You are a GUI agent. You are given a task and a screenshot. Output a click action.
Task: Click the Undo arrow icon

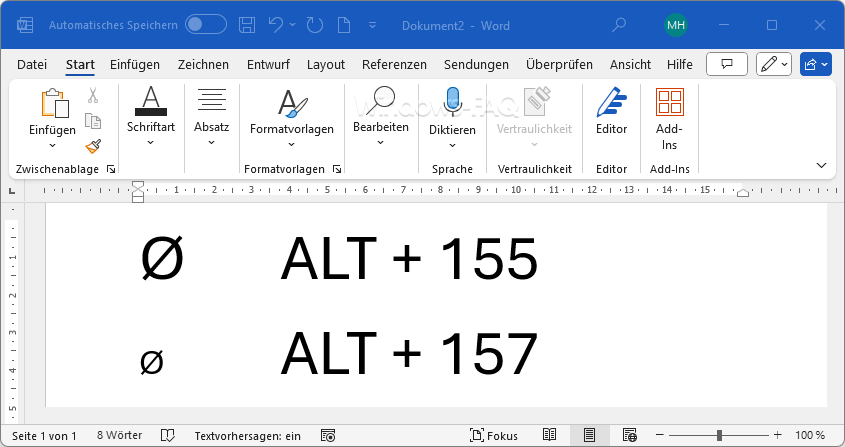tap(275, 25)
